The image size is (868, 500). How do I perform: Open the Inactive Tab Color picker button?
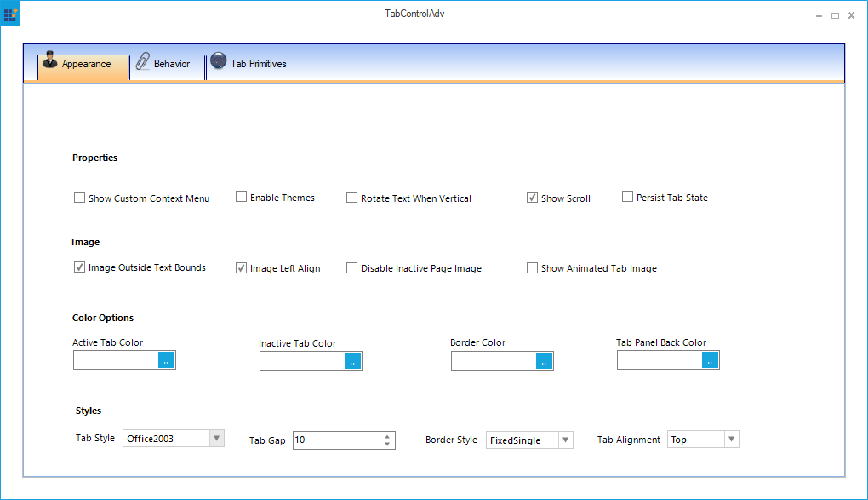352,360
